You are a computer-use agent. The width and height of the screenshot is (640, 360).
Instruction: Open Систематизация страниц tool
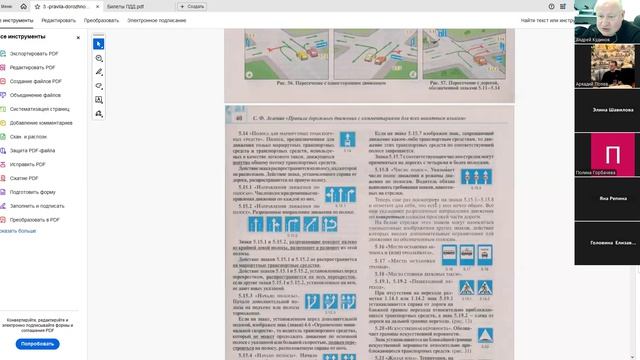pos(40,109)
